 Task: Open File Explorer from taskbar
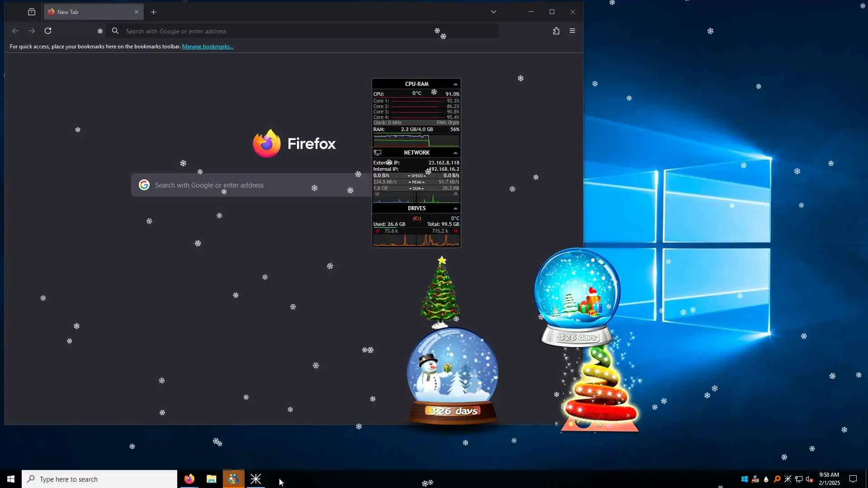pos(211,479)
